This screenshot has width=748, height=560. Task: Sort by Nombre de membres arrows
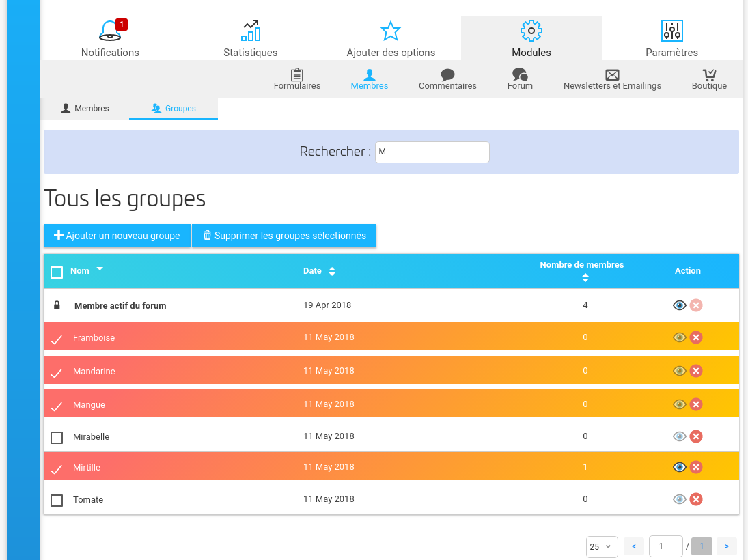(x=585, y=278)
